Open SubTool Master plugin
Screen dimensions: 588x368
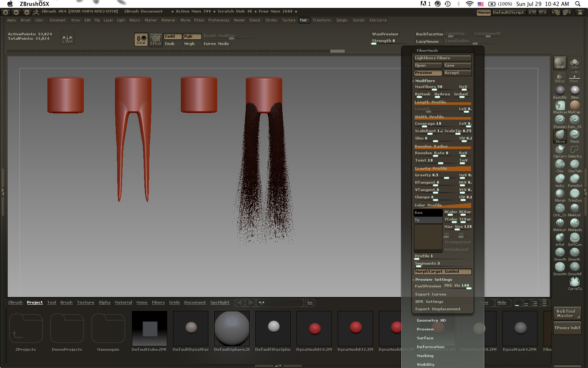click(567, 314)
